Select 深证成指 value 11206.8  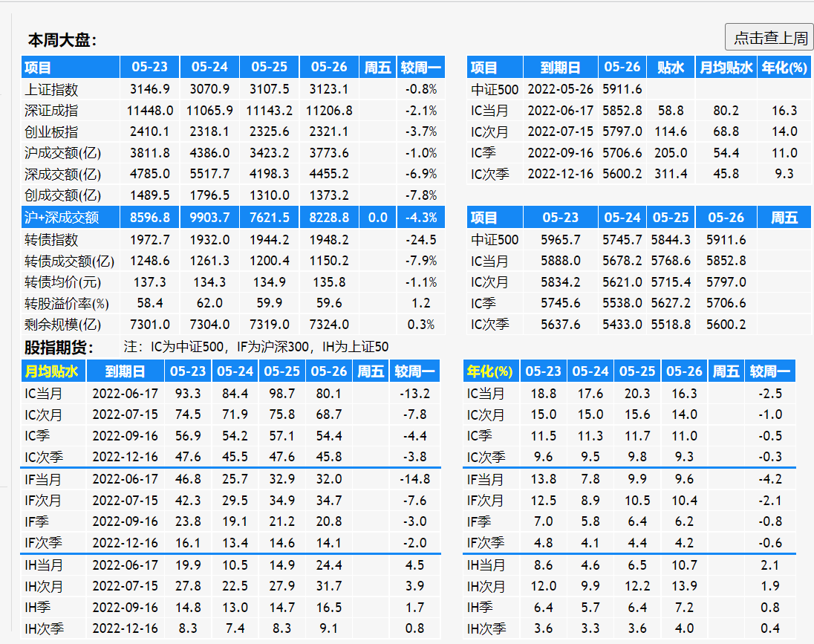[329, 111]
